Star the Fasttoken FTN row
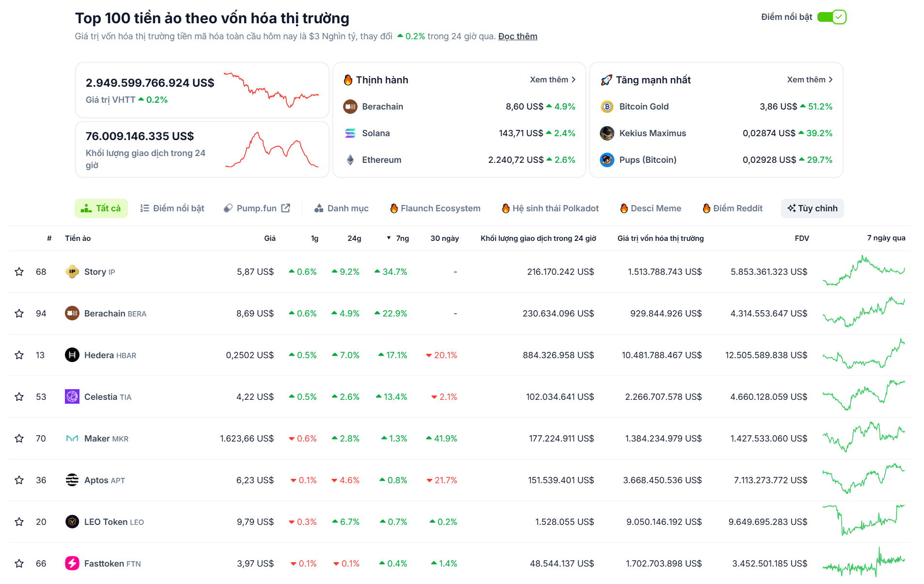 (x=19, y=564)
